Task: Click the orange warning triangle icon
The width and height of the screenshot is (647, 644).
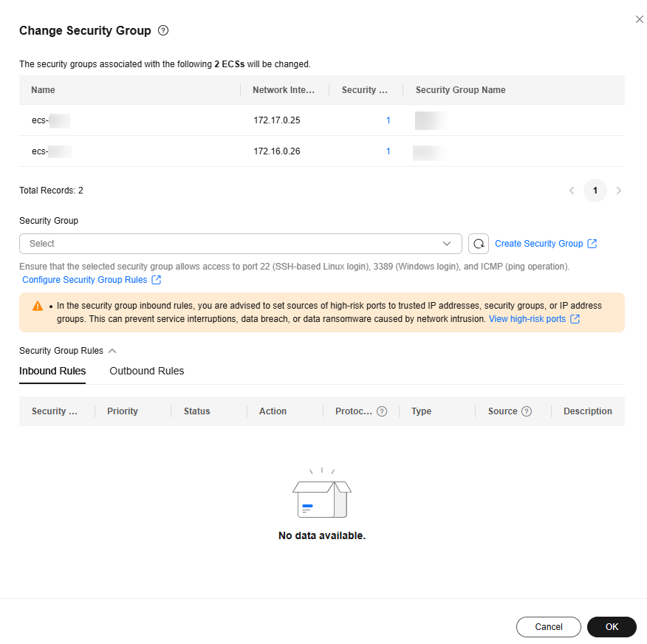Action: (38, 306)
